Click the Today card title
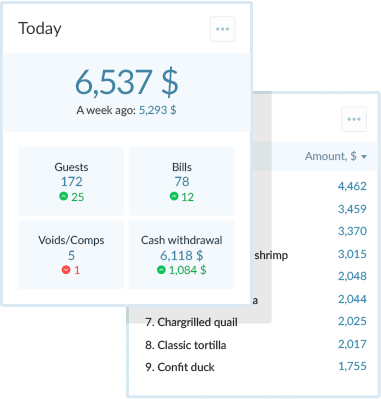This screenshot has width=381, height=399. [40, 29]
